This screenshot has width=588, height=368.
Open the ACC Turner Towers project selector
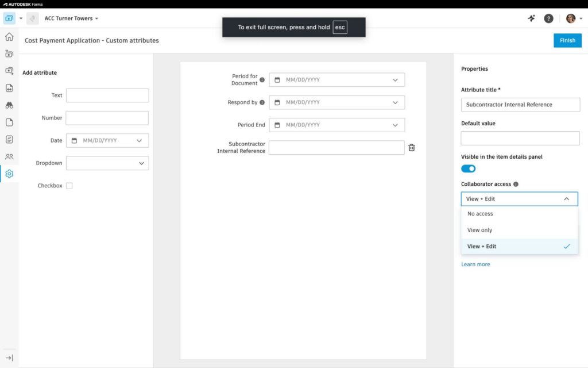(71, 18)
